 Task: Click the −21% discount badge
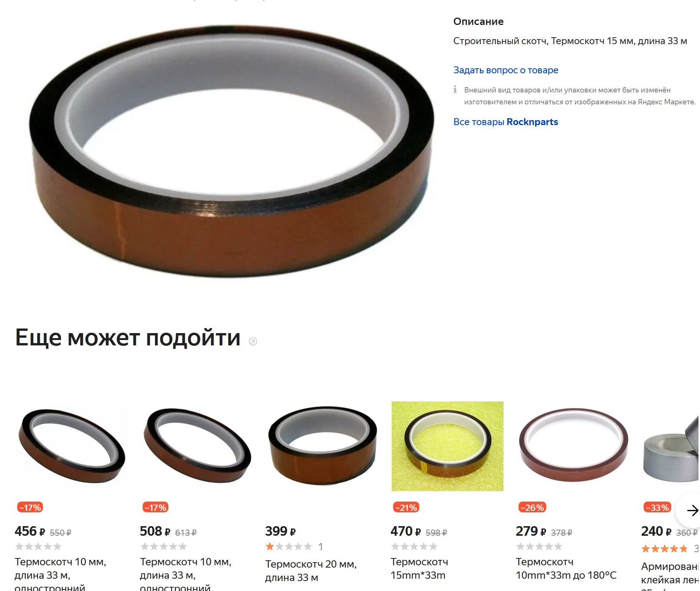tap(406, 507)
